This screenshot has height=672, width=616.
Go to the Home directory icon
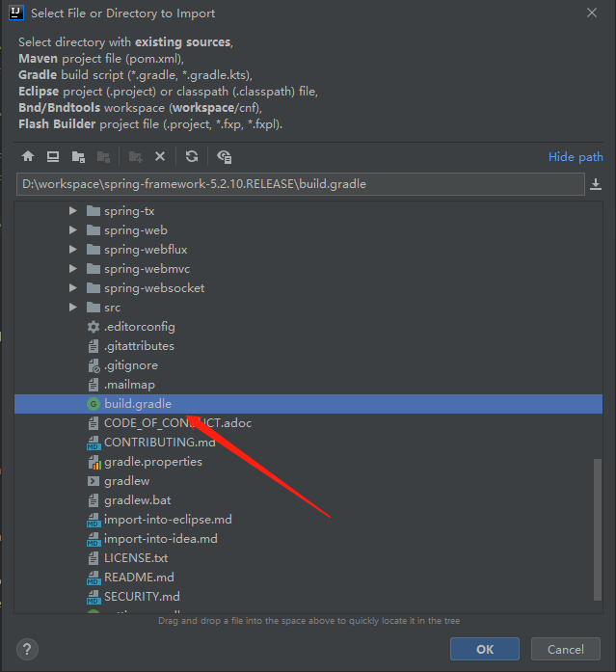[28, 156]
